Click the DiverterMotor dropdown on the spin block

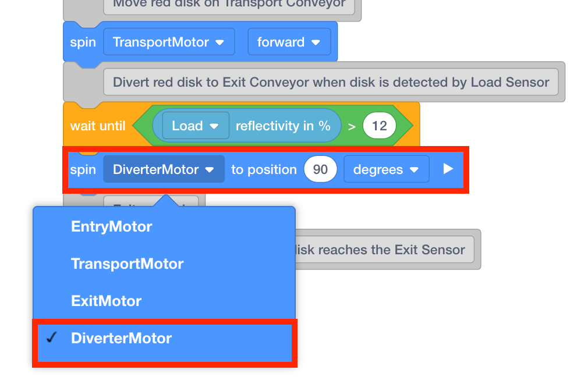pos(164,170)
